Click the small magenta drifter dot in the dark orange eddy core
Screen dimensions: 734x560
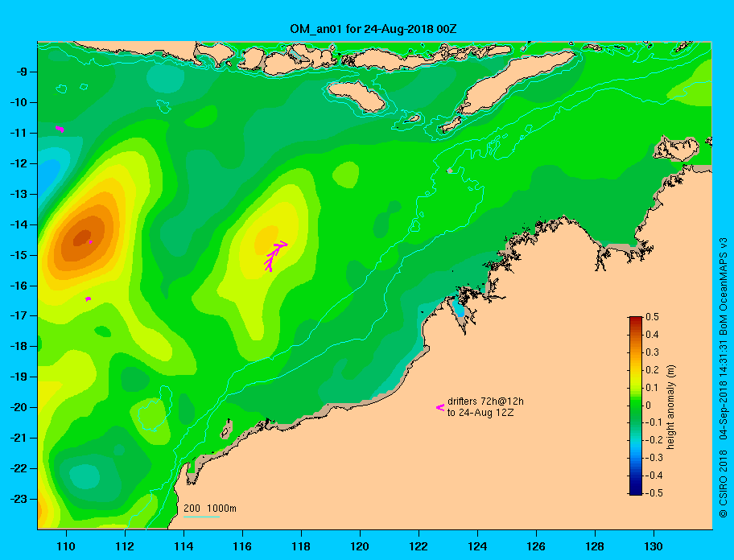(x=90, y=242)
